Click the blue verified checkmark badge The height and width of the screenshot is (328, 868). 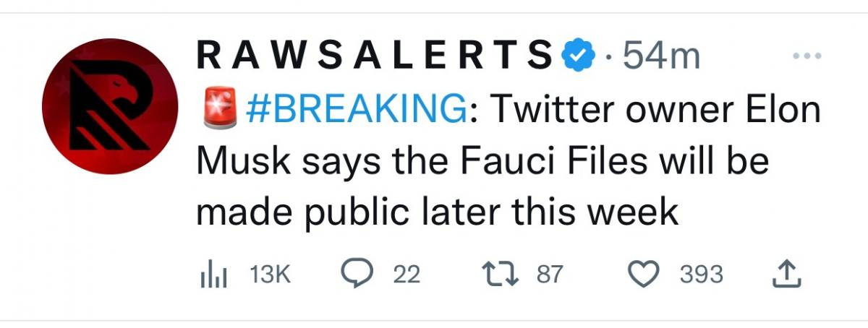(579, 56)
